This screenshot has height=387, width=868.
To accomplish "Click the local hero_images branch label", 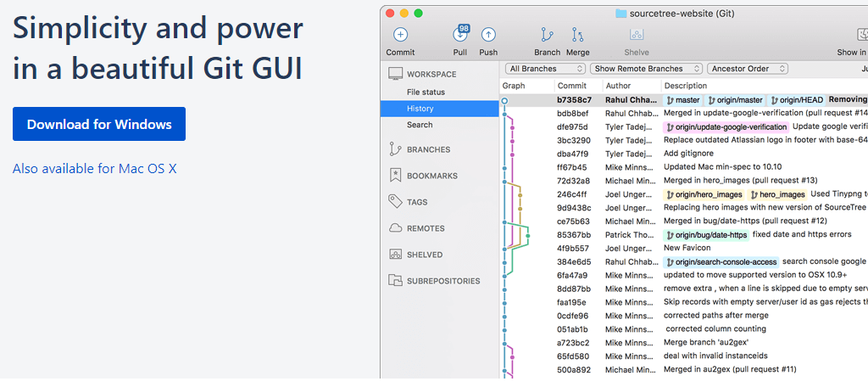I will (777, 194).
